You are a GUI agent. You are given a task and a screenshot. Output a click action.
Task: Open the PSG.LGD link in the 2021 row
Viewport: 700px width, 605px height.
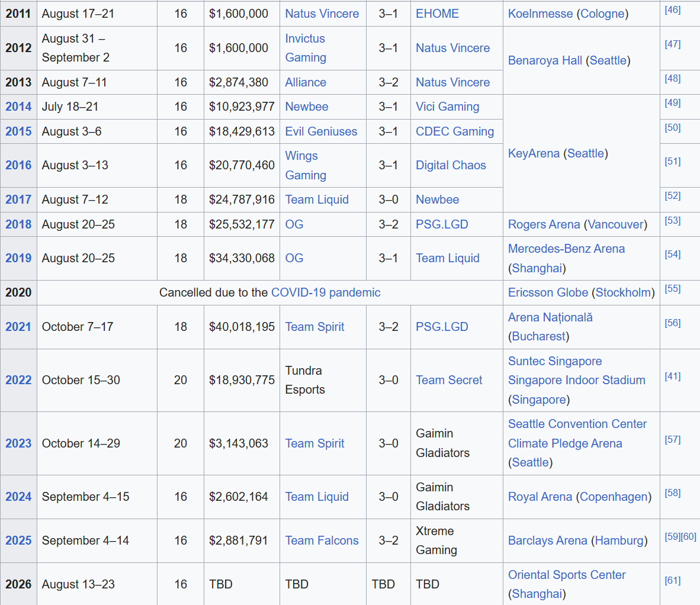(x=442, y=327)
